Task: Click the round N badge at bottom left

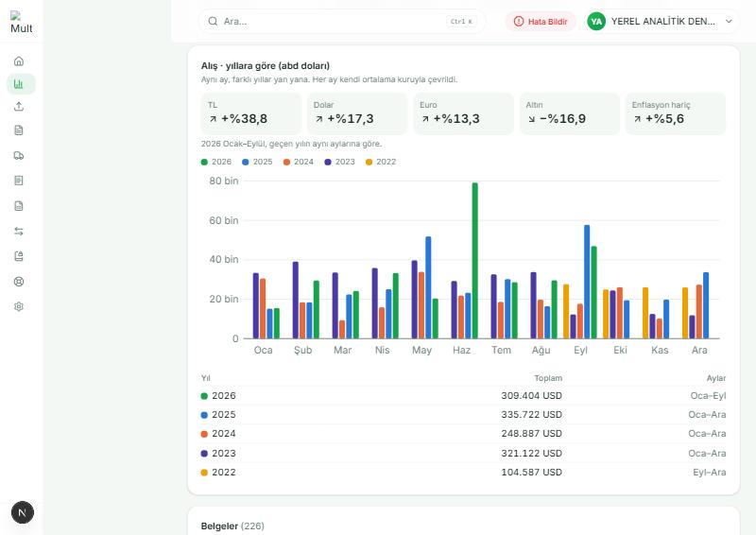Action: point(22,512)
